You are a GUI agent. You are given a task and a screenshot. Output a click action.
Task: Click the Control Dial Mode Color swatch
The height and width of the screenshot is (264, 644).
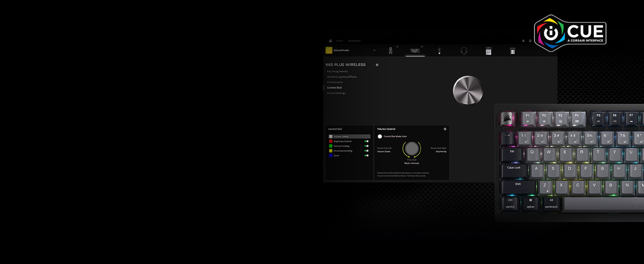coord(380,136)
